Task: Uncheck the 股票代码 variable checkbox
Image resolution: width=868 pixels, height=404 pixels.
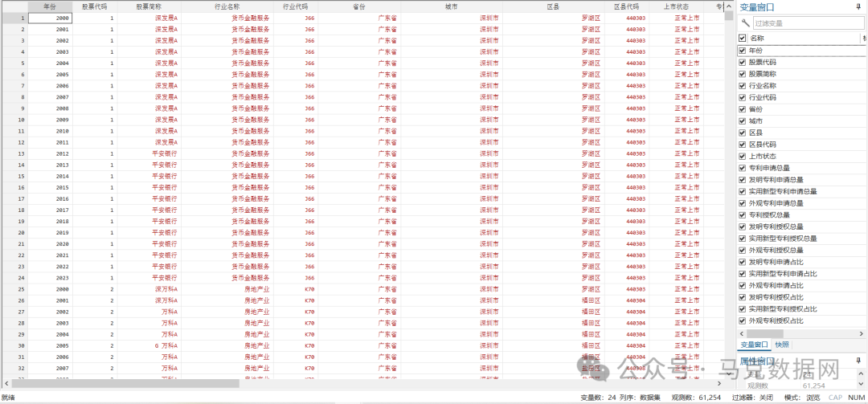Action: click(x=743, y=62)
